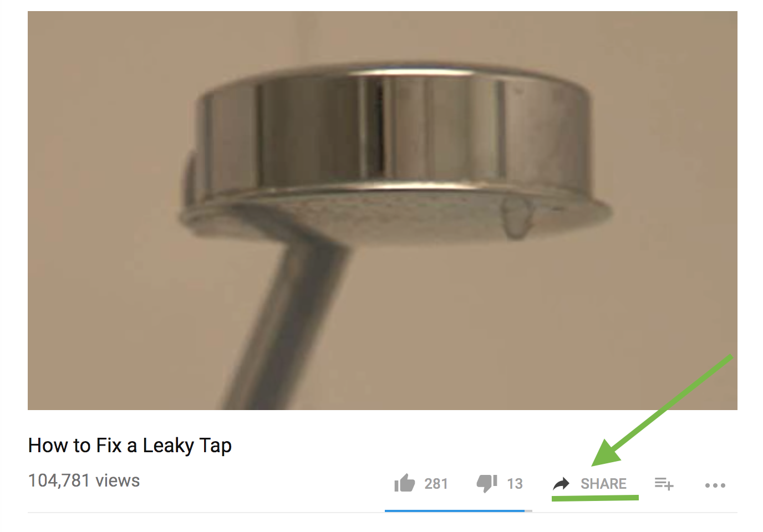This screenshot has height=532, width=763.
Task: Click the blue like ratio bar
Action: click(x=455, y=510)
